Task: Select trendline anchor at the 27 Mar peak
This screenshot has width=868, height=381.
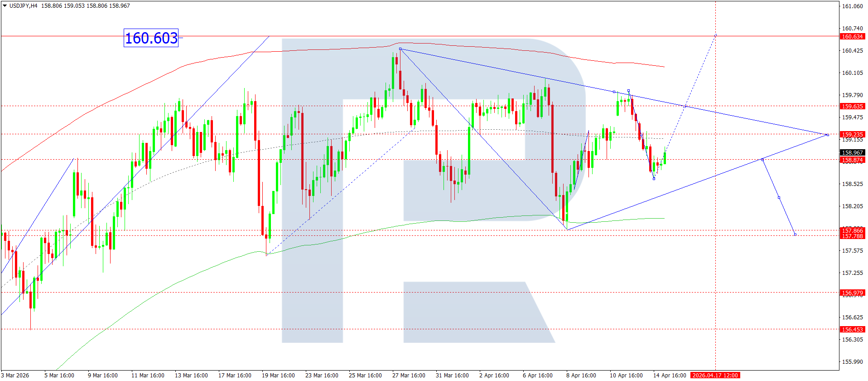Action: [400, 49]
